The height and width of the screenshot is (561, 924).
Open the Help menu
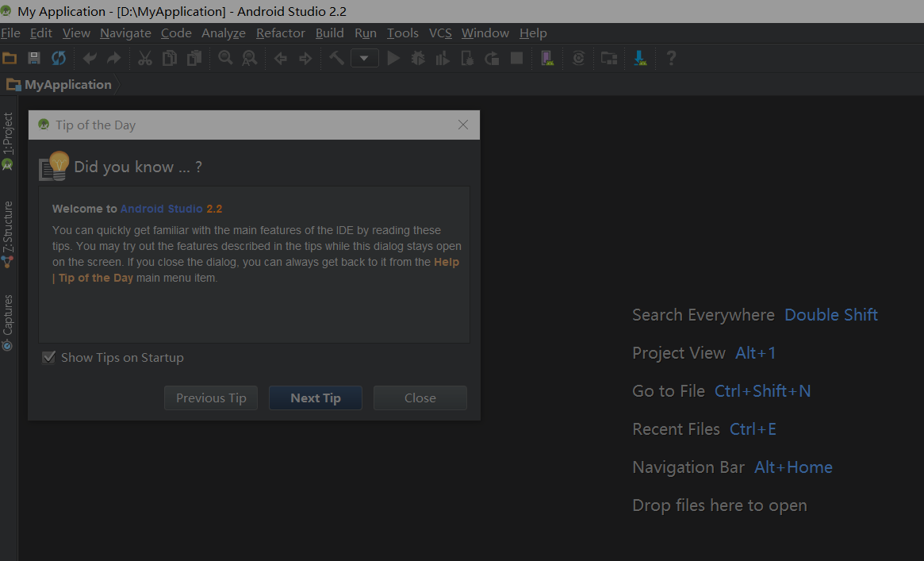(x=533, y=33)
